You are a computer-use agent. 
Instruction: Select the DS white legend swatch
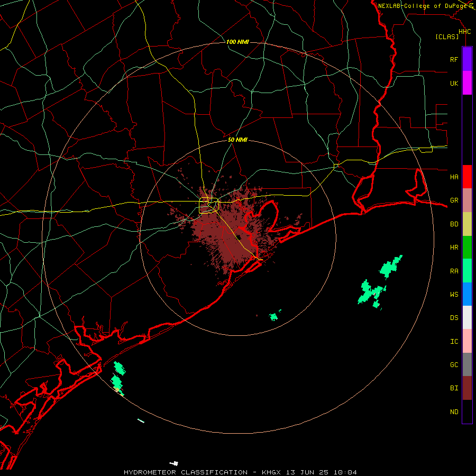(467, 317)
